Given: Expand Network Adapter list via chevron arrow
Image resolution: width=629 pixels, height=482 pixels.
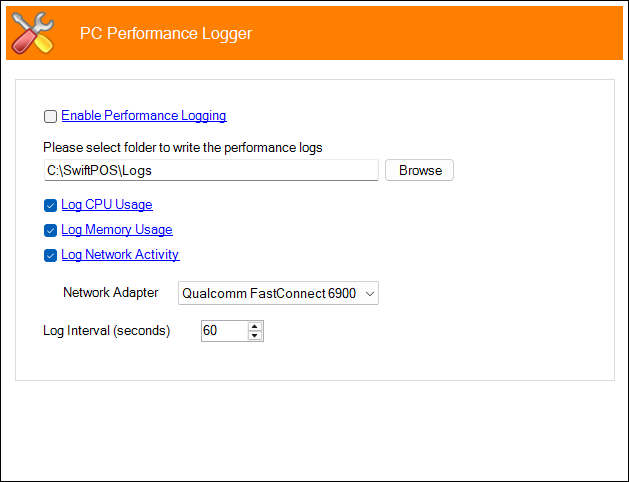Looking at the screenshot, I should 369,294.
